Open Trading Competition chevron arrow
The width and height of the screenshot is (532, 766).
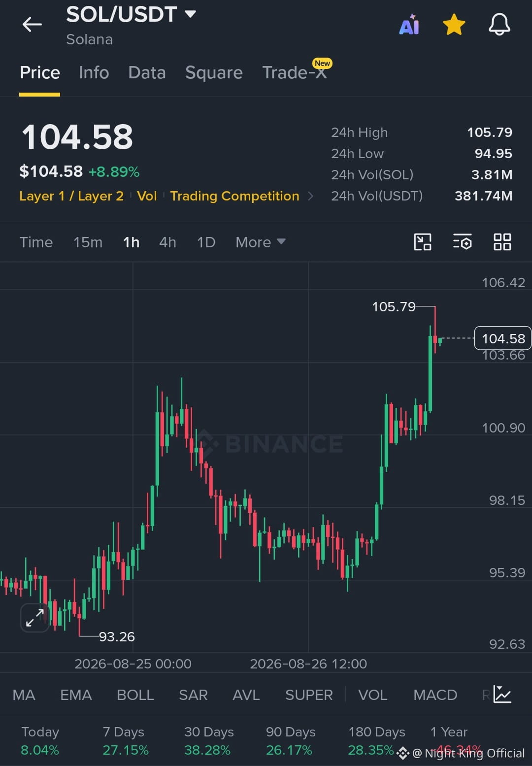pyautogui.click(x=310, y=196)
